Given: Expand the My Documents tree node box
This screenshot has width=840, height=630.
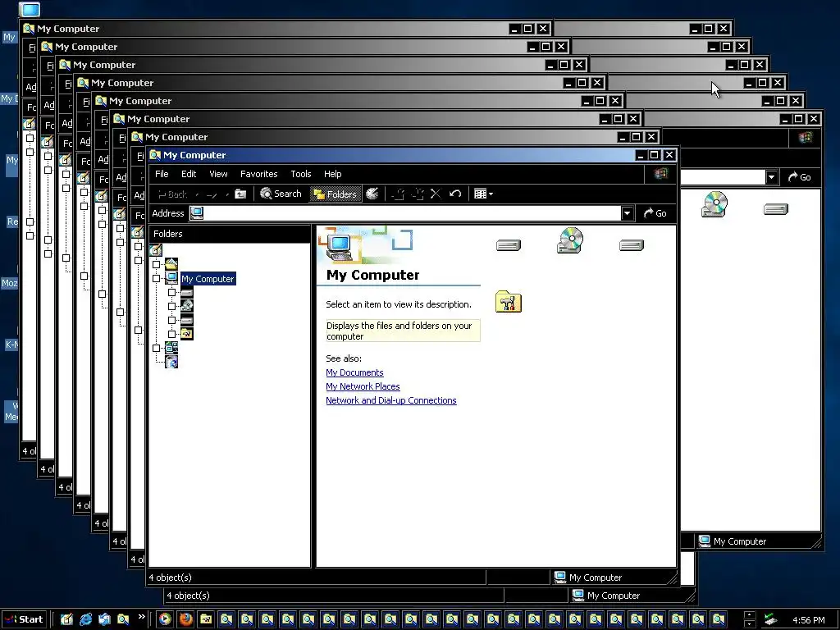Looking at the screenshot, I should pyautogui.click(x=156, y=264).
